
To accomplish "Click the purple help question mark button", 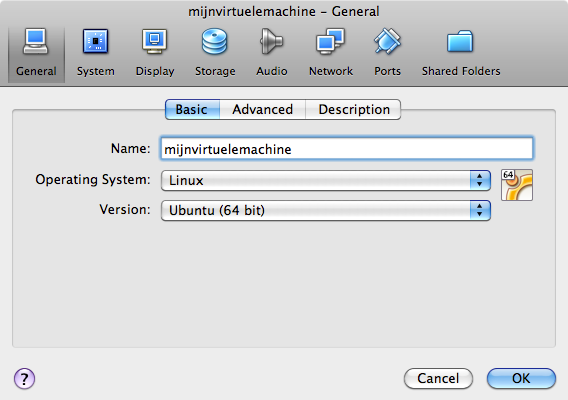I will 25,379.
